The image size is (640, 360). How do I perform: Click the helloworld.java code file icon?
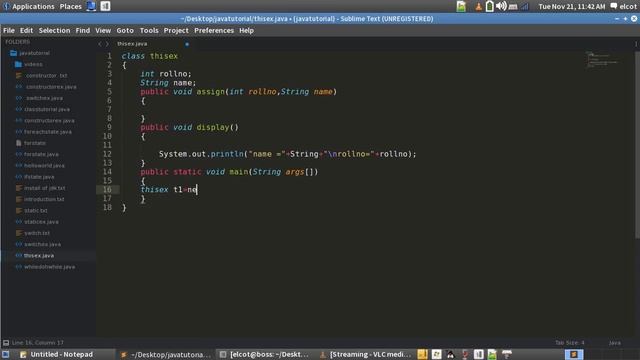click(x=19, y=166)
